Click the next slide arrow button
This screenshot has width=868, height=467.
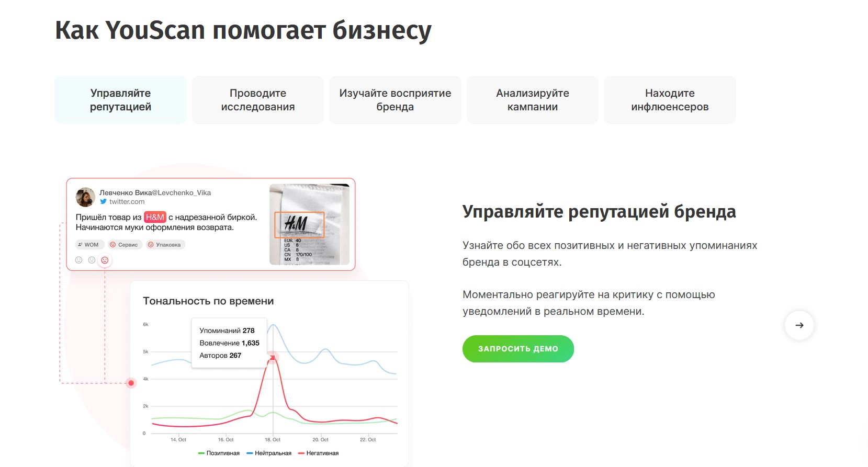click(799, 325)
